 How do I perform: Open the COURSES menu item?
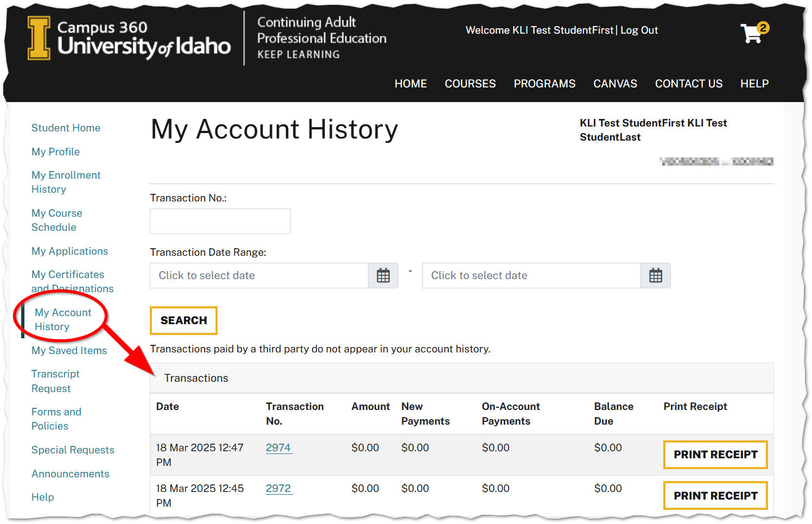coord(470,84)
